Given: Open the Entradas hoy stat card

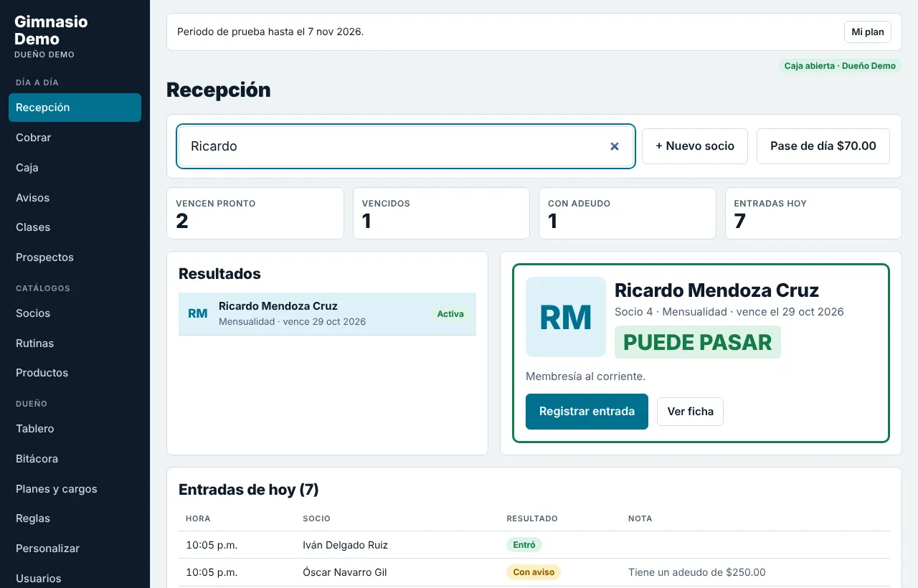Looking at the screenshot, I should click(813, 214).
